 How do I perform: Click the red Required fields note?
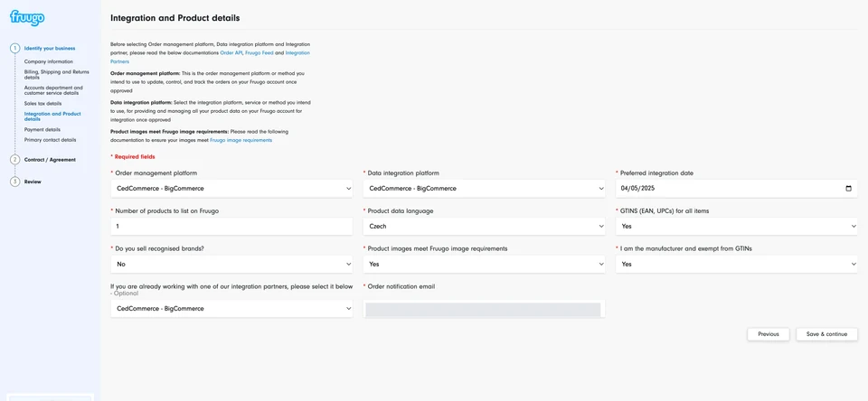[135, 157]
